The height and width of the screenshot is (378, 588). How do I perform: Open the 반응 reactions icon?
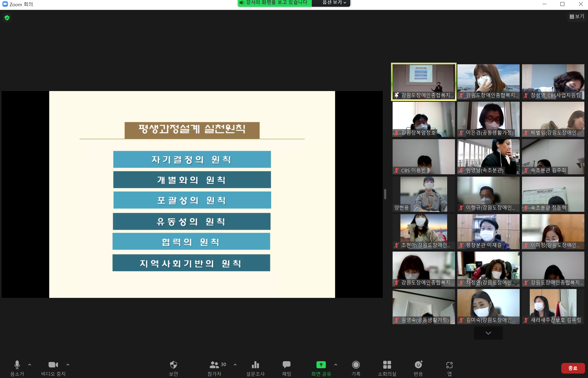418,365
